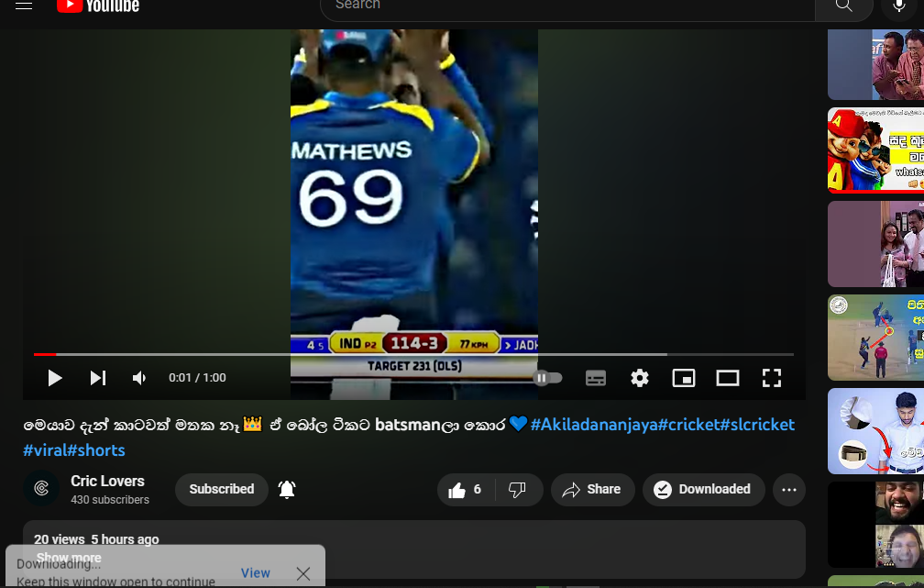Open hashtag #cricket

tap(688, 425)
